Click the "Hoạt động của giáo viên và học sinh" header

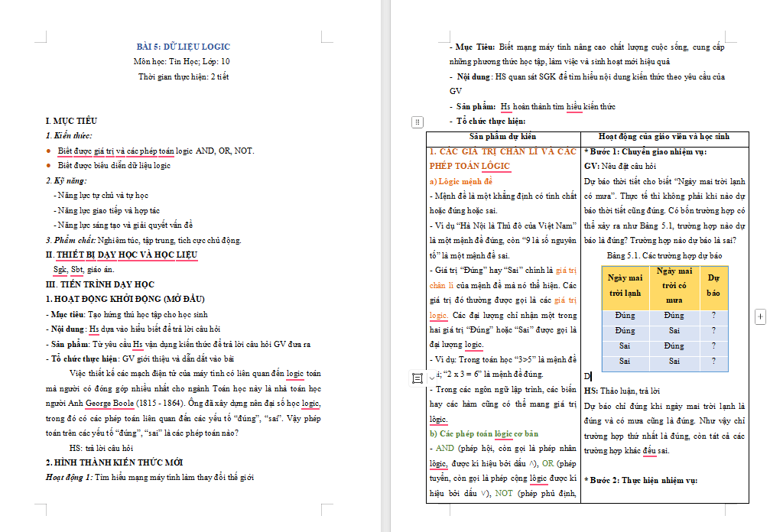[663, 137]
